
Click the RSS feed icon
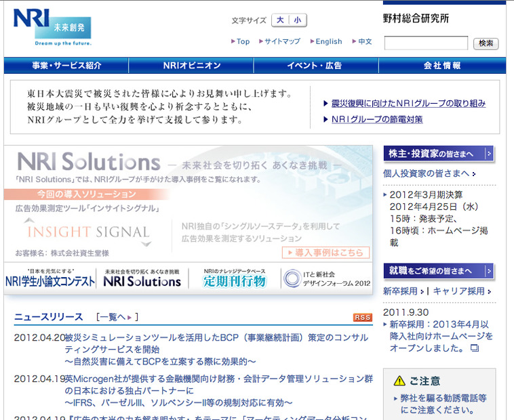363,317
